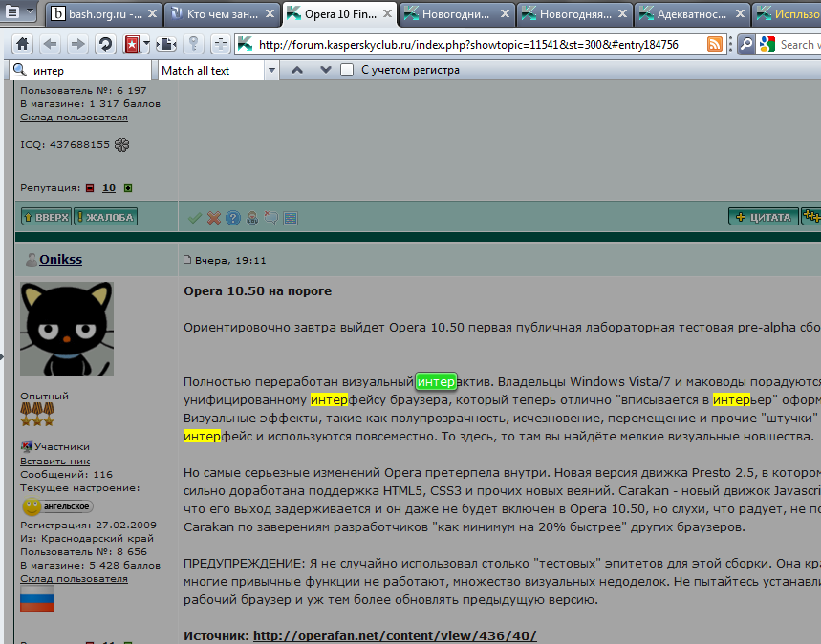The width and height of the screenshot is (821, 644).
Task: Click the blue question mark icon
Action: (x=233, y=218)
